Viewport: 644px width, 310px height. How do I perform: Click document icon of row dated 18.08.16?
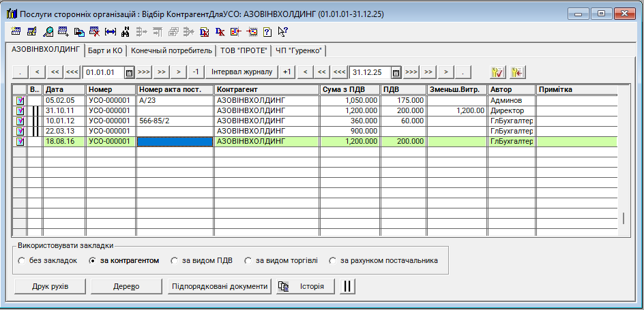click(x=20, y=142)
